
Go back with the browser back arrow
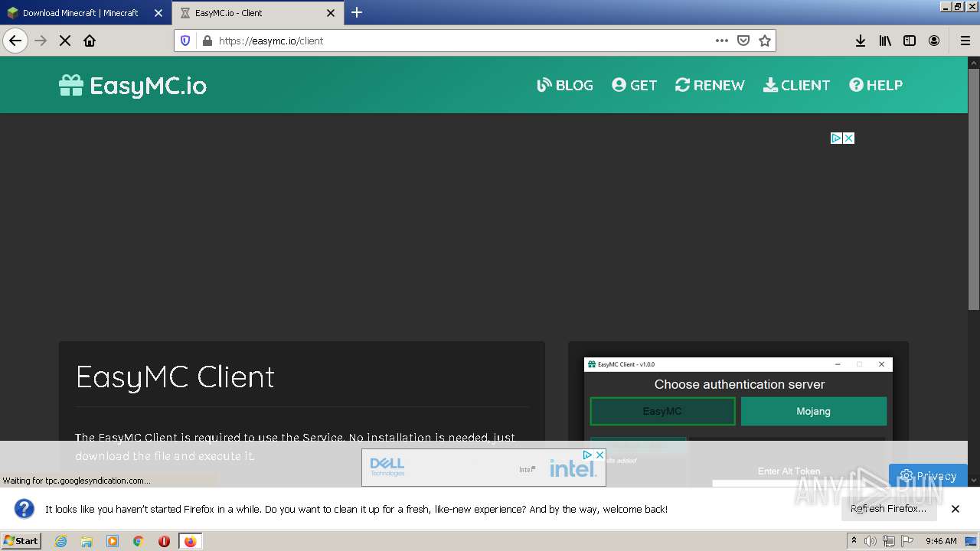point(15,41)
